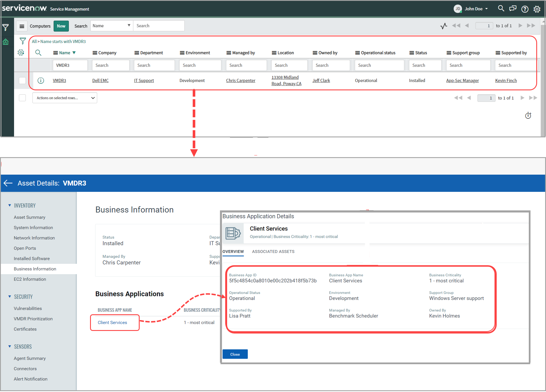Open the Actions on selected rows dropdown
Image resolution: width=546 pixels, height=392 pixels.
[65, 98]
